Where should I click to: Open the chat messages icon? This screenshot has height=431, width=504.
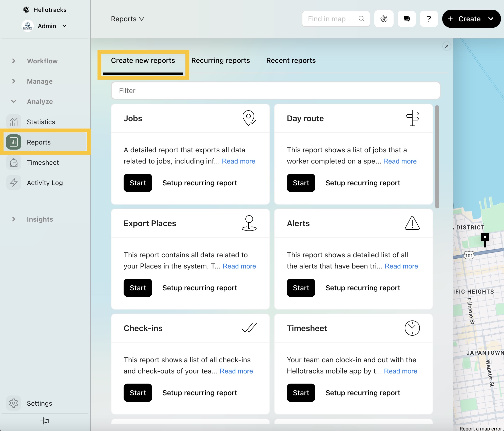click(x=406, y=19)
